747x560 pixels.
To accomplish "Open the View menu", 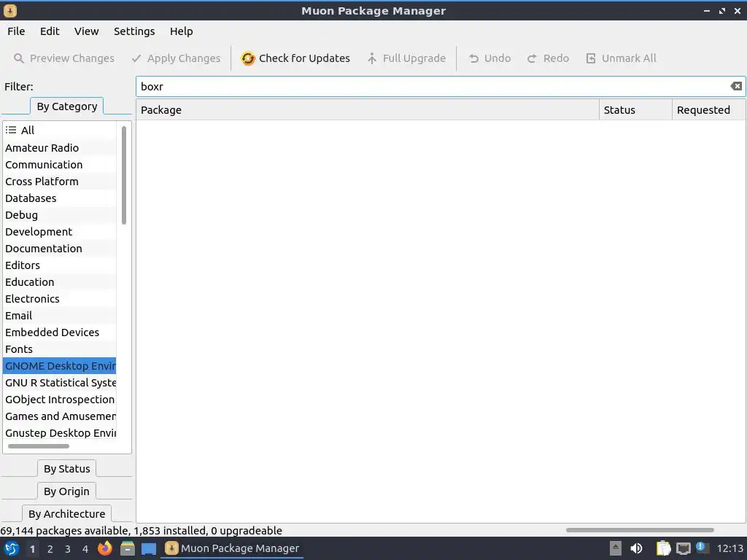I will pos(86,31).
